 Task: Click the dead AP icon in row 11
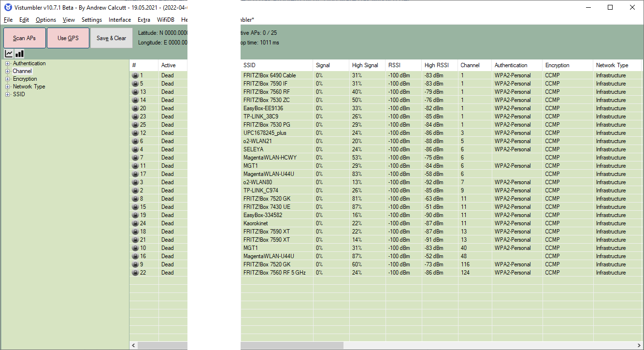135,166
